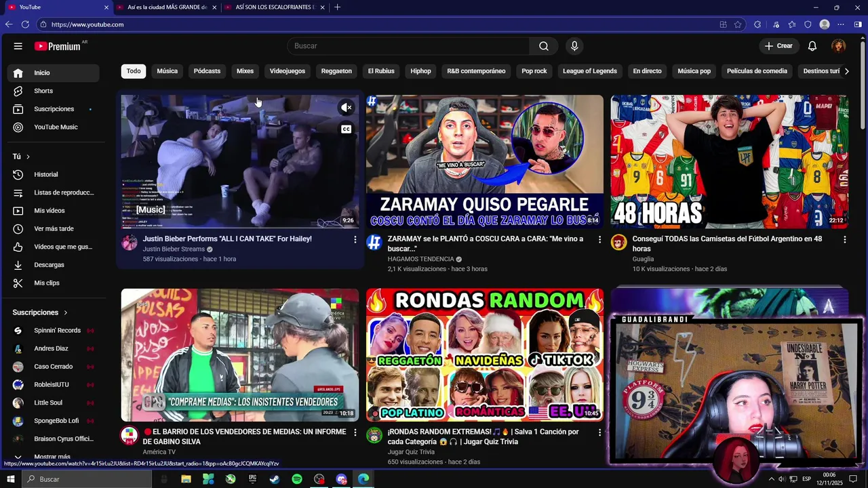
Task: Unmute the Justin Bieber video preview
Action: pyautogui.click(x=347, y=108)
